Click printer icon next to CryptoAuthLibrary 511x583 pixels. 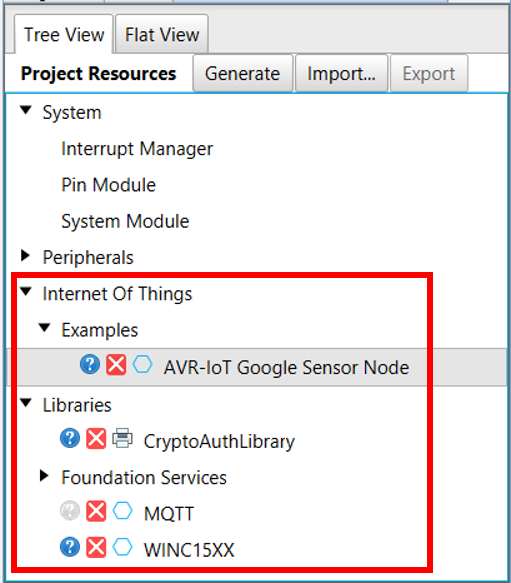coord(122,438)
